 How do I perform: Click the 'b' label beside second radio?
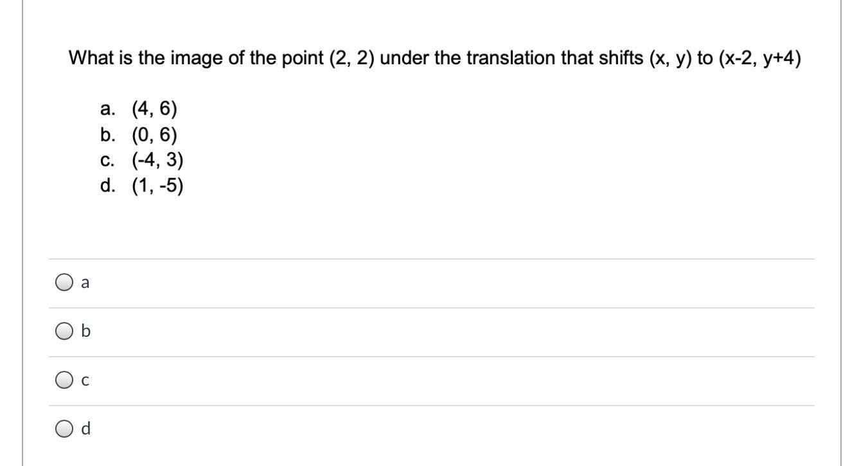pos(85,332)
